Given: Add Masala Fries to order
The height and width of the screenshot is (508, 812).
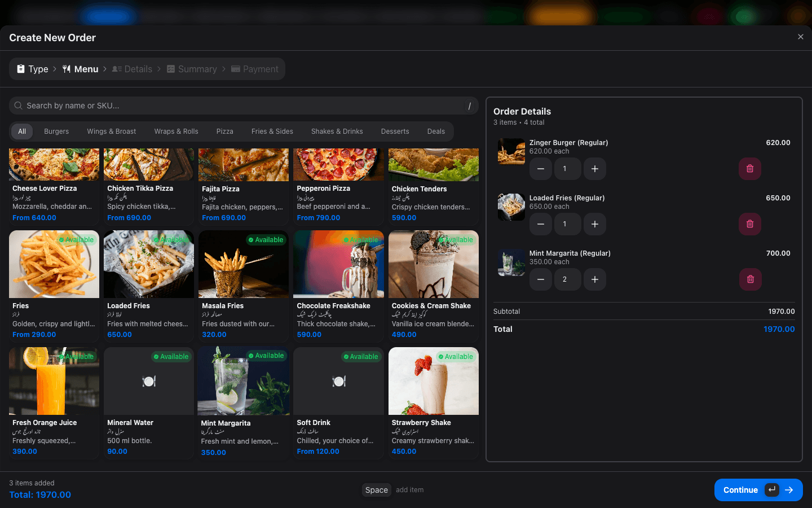Looking at the screenshot, I should pos(244,286).
